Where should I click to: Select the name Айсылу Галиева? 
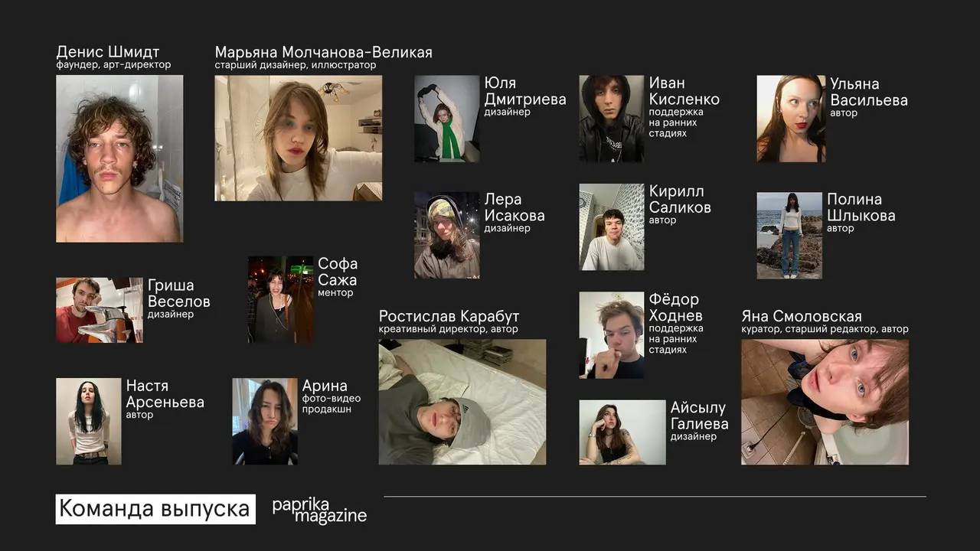(x=700, y=416)
